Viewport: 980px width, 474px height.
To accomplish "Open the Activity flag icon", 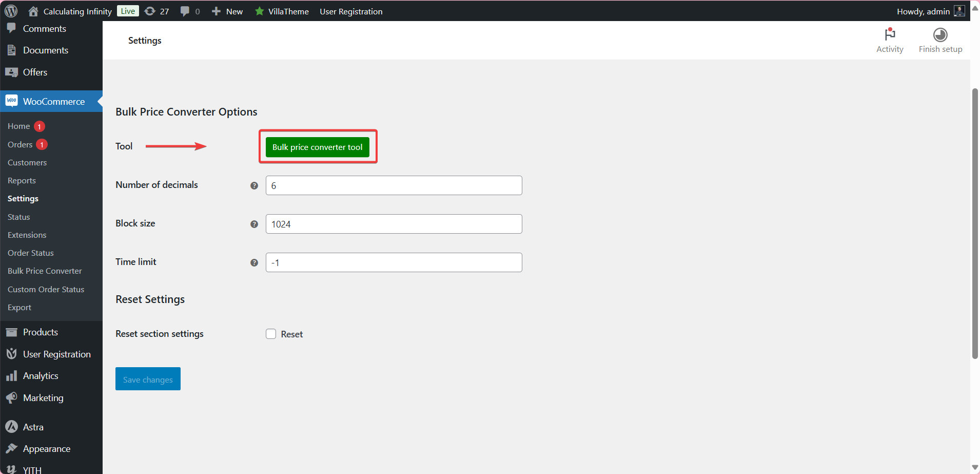I will [x=890, y=34].
